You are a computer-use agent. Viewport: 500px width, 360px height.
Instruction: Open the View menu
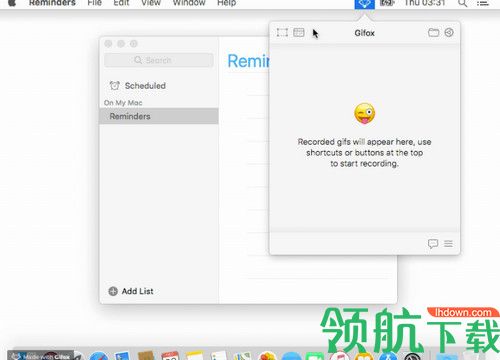(151, 3)
